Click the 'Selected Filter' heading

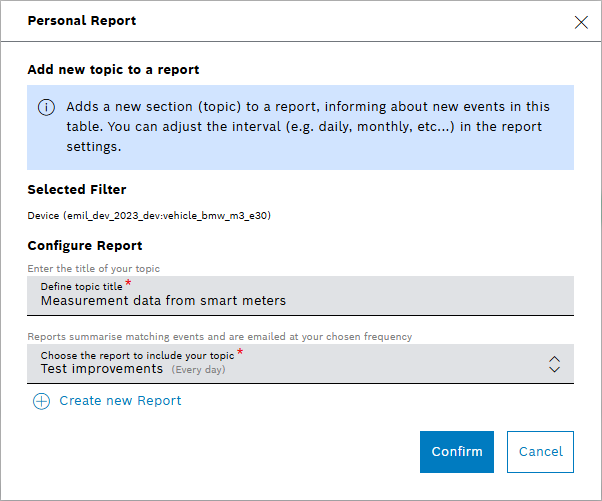77,190
